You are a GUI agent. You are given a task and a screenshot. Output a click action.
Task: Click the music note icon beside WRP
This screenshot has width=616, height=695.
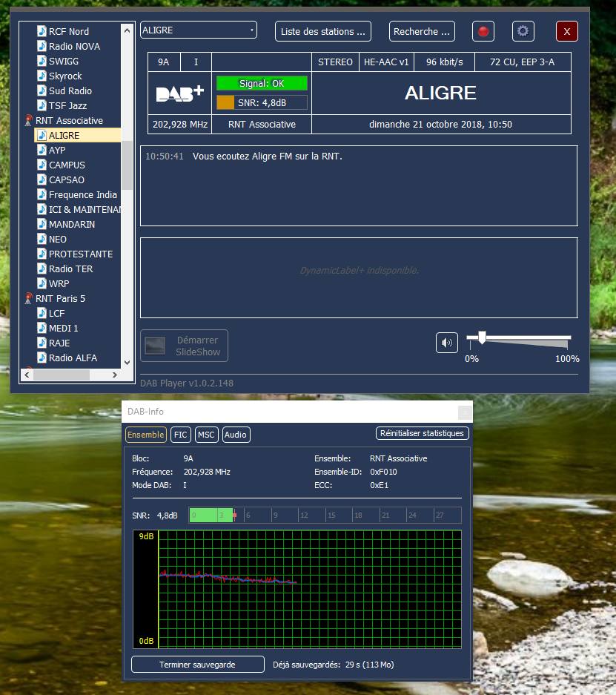pos(42,283)
